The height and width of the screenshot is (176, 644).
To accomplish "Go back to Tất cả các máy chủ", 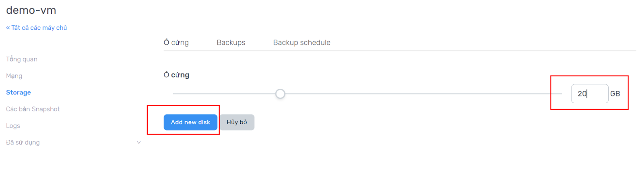I will coord(37,28).
